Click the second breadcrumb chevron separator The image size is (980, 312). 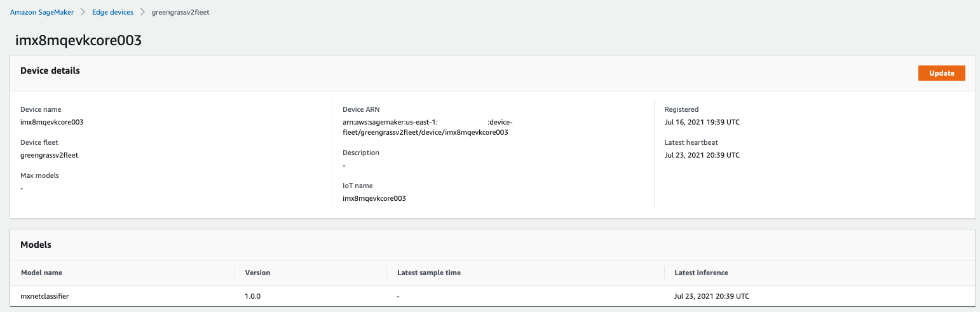click(142, 13)
